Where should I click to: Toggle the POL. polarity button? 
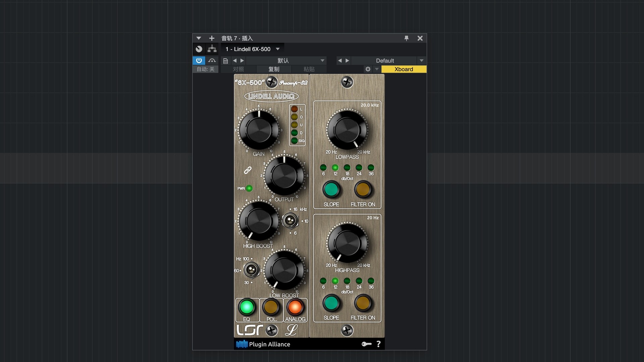271,307
